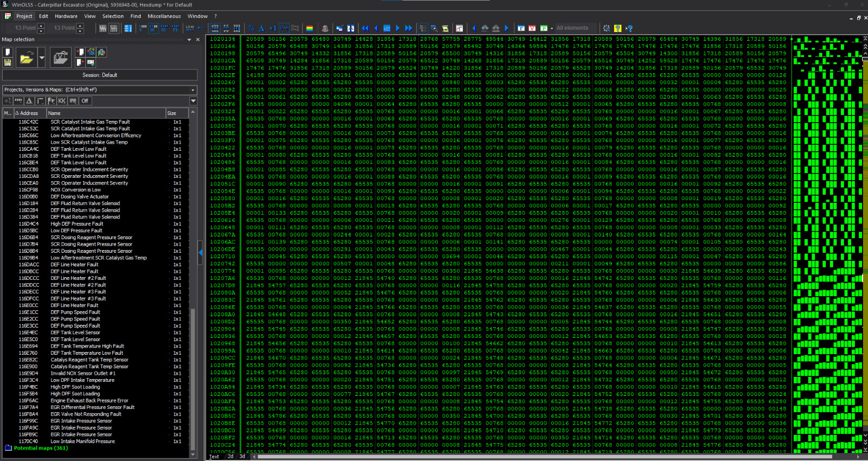Increase the first 13 Point font stepper

(x=41, y=25)
